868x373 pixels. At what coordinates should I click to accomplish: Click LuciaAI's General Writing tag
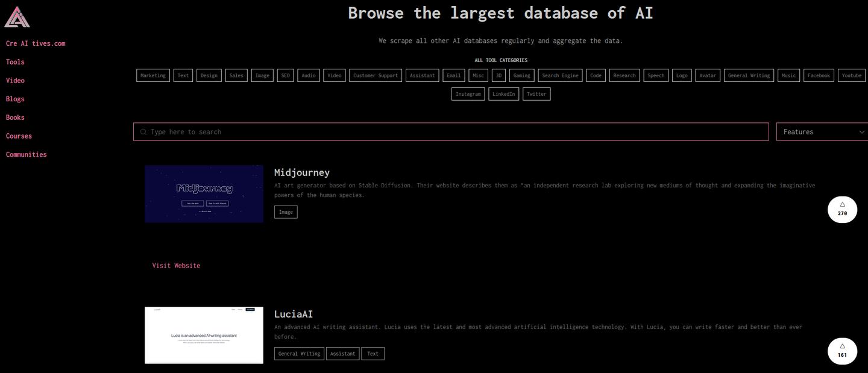click(299, 354)
